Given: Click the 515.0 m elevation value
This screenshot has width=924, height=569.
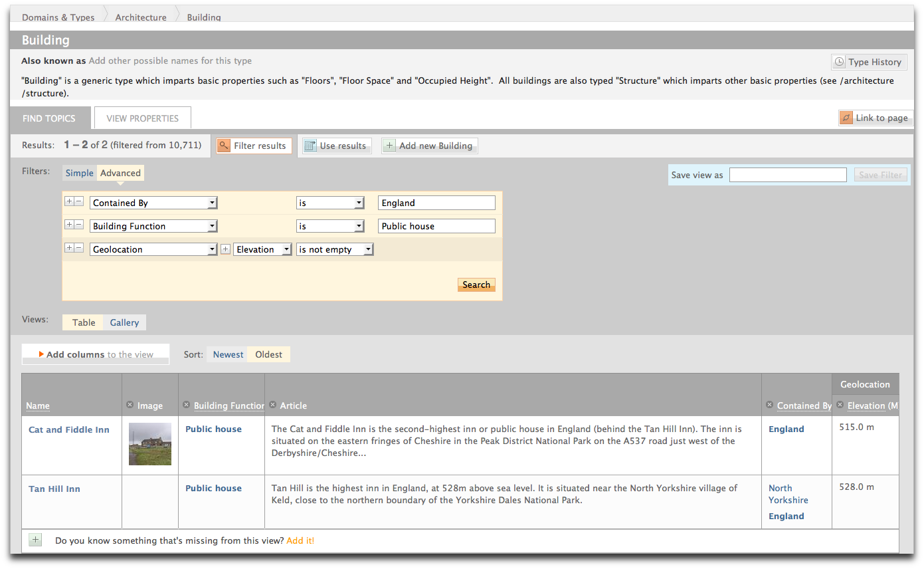Looking at the screenshot, I should click(x=857, y=427).
